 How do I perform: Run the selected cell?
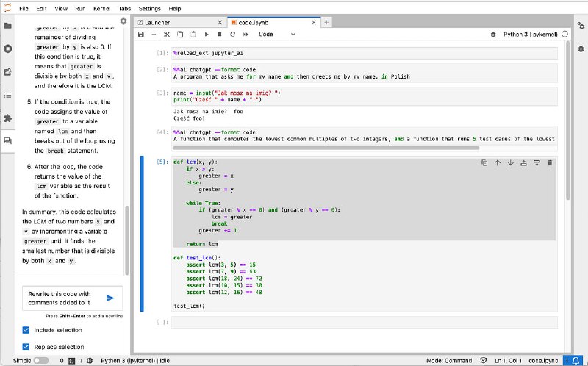(207, 34)
